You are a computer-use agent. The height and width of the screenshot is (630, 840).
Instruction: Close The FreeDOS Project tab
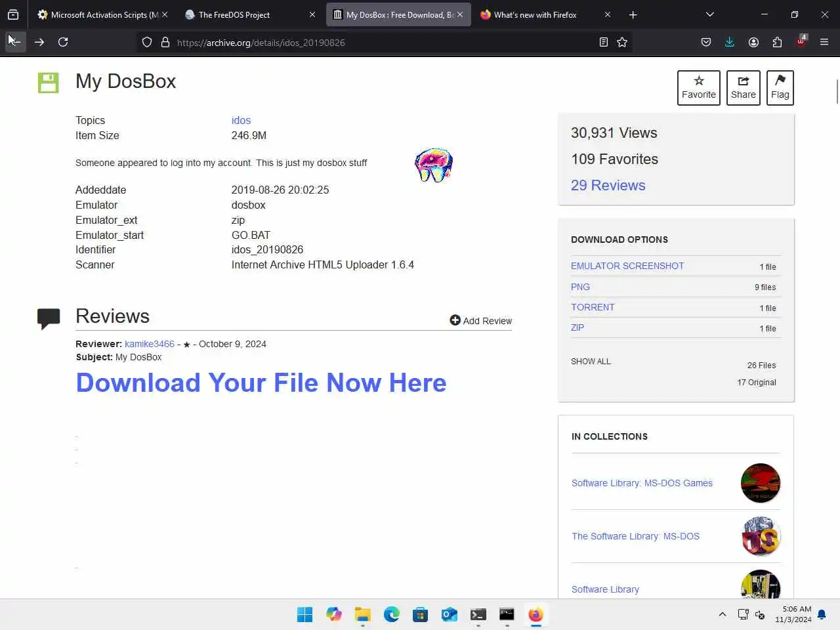[312, 14]
